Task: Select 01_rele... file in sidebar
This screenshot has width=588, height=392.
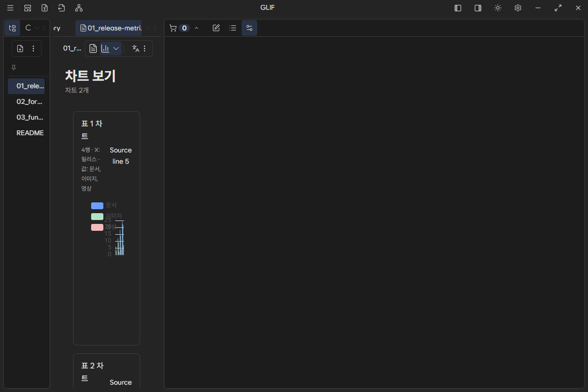Action: (x=26, y=86)
